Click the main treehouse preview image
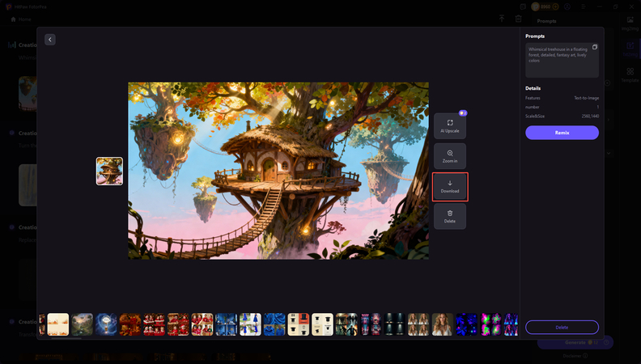 tap(278, 170)
